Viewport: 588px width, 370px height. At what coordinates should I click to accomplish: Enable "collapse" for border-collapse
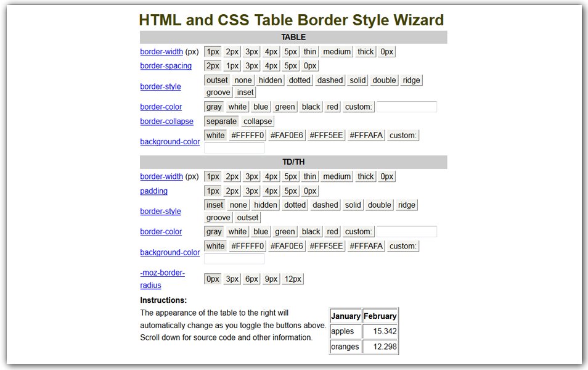click(x=258, y=121)
